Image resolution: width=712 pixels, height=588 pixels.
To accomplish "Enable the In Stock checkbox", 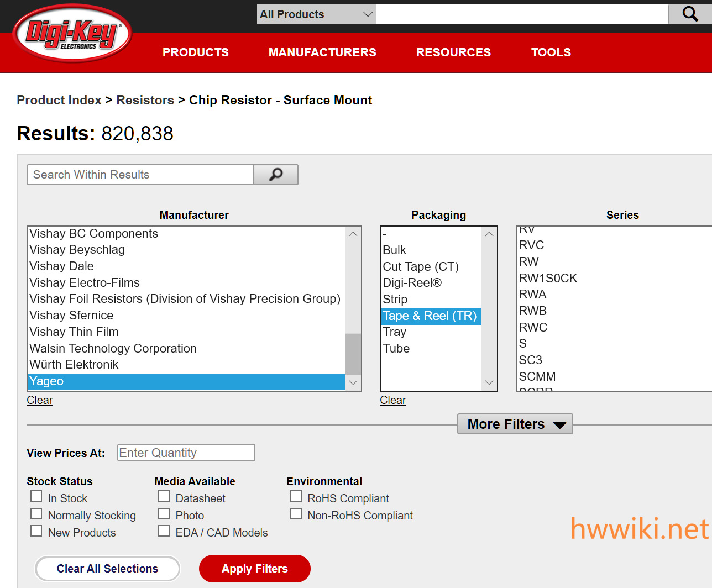I will tap(36, 497).
